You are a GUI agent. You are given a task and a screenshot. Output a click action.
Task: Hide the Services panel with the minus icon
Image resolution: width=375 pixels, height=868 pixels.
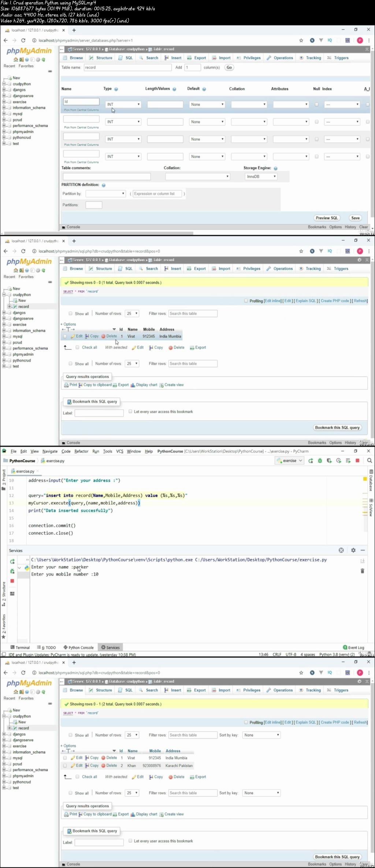(x=363, y=550)
